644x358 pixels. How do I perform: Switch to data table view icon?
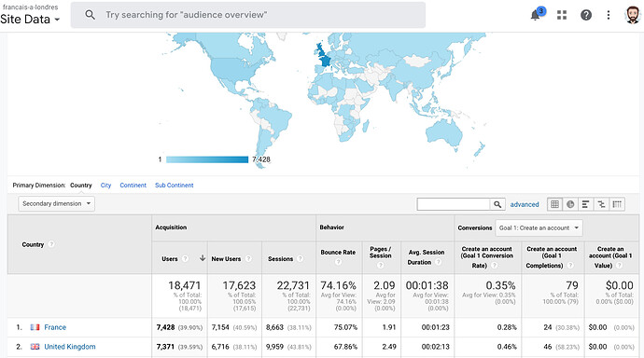[x=555, y=204]
